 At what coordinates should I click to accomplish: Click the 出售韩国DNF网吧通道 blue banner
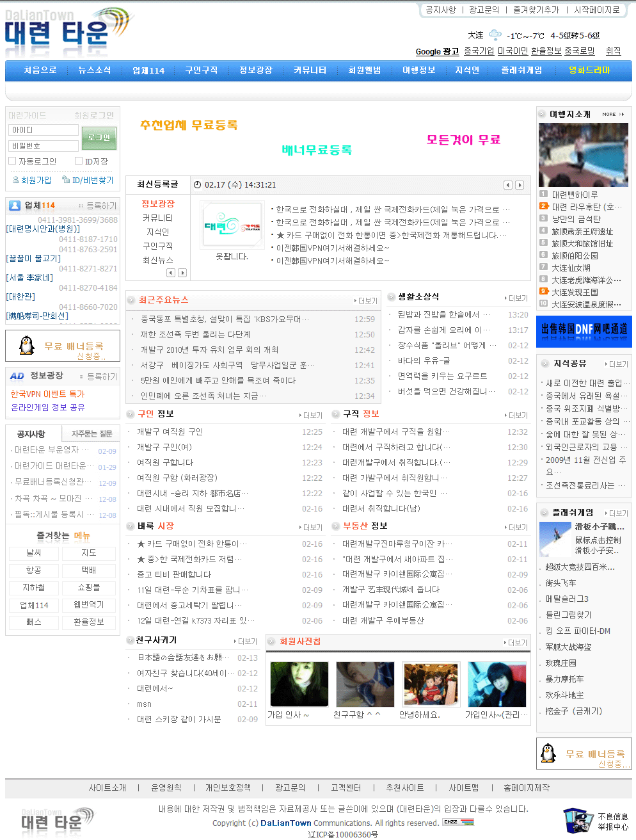tap(584, 331)
